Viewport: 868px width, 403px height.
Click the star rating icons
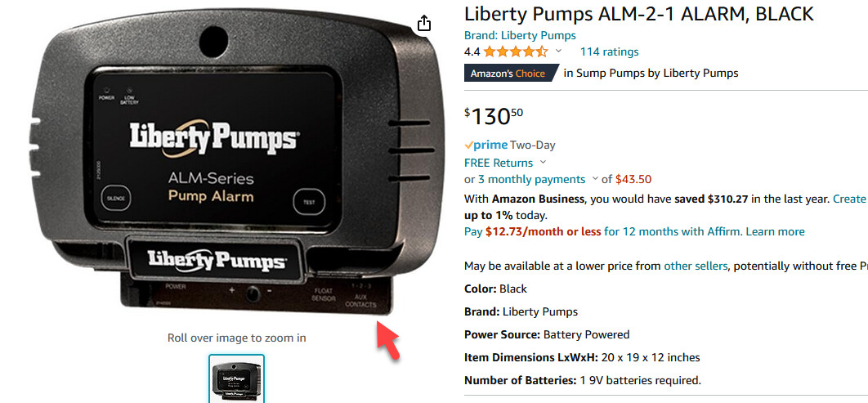516,52
